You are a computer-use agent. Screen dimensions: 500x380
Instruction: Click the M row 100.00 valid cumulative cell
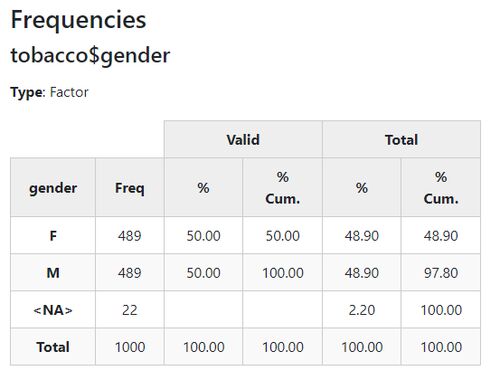click(283, 273)
